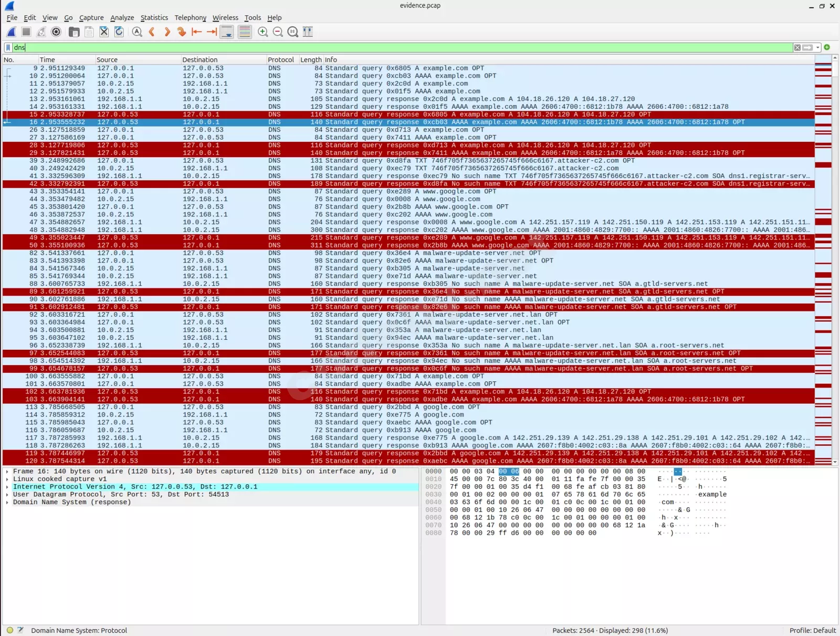Image resolution: width=840 pixels, height=636 pixels.
Task: Reload the capture file
Action: click(x=119, y=32)
